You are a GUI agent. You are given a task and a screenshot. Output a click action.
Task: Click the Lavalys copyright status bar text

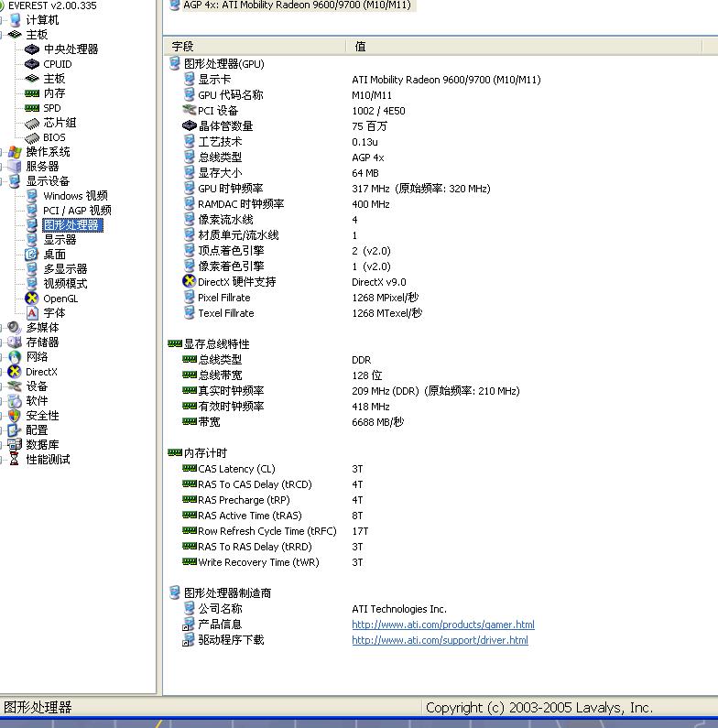pyautogui.click(x=539, y=707)
